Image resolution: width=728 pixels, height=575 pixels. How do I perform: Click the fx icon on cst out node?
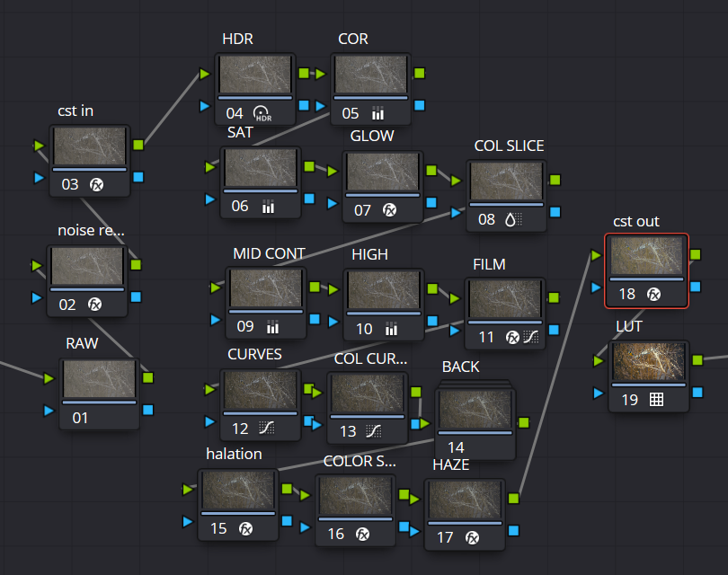[x=654, y=294]
